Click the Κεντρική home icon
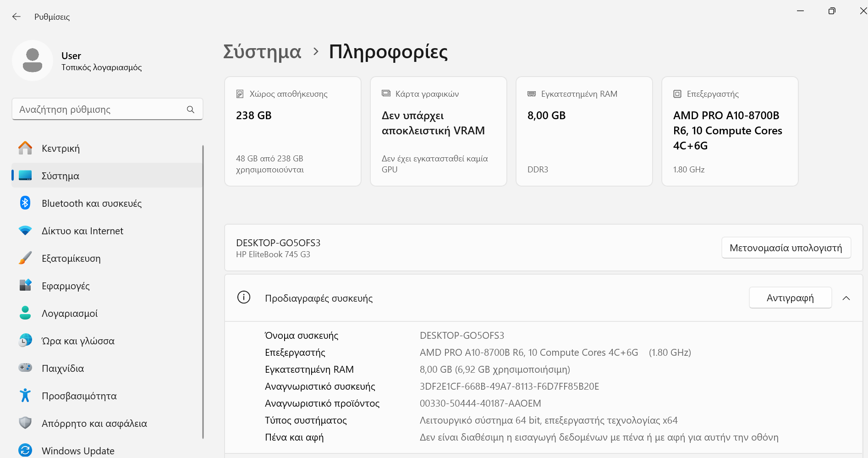 coord(25,148)
